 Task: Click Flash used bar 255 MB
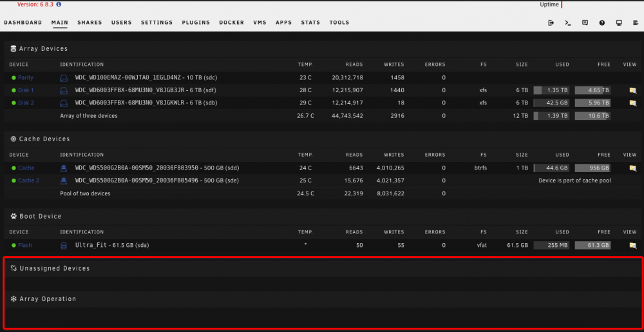tap(551, 246)
